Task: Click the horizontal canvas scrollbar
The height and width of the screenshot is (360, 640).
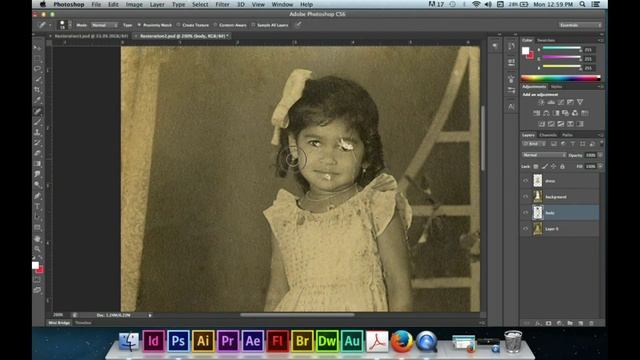Action: (x=297, y=315)
